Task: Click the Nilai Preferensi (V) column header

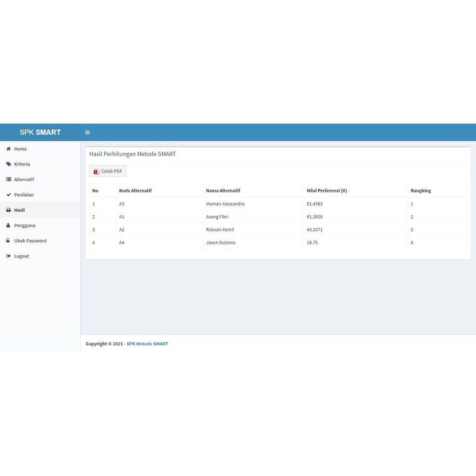Action: coord(327,191)
